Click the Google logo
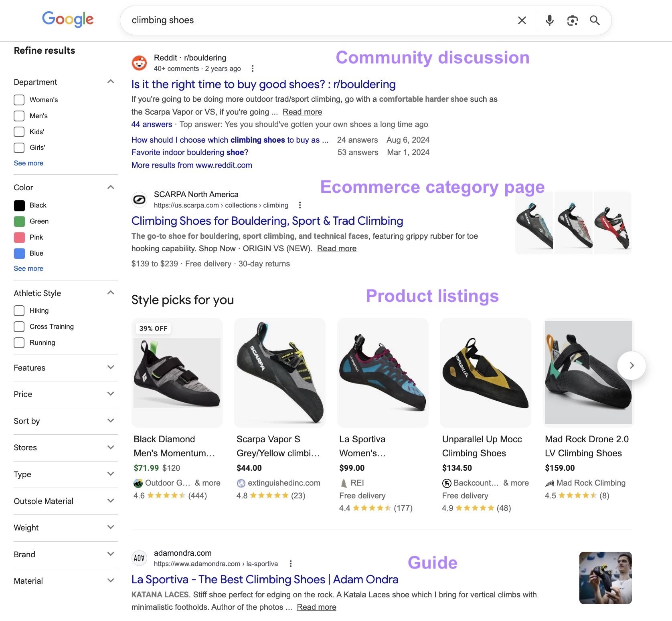The image size is (672, 621). 68,19
